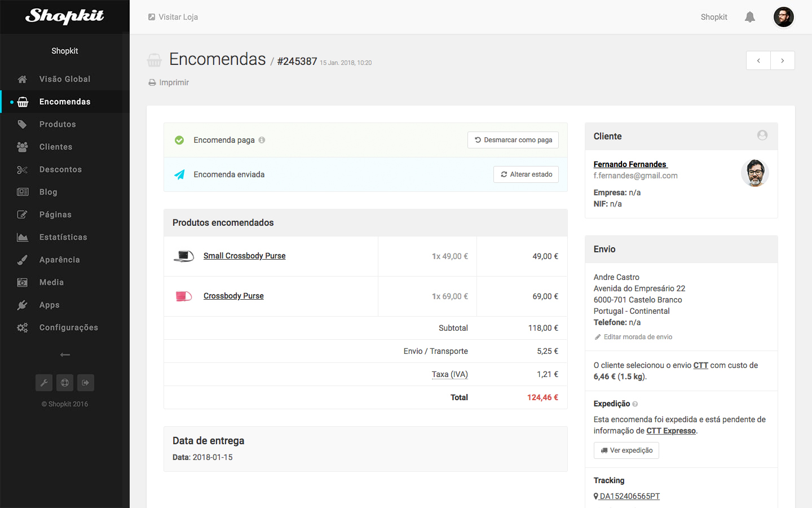This screenshot has width=812, height=508.
Task: Open the help globe icon near copyright
Action: pos(64,383)
